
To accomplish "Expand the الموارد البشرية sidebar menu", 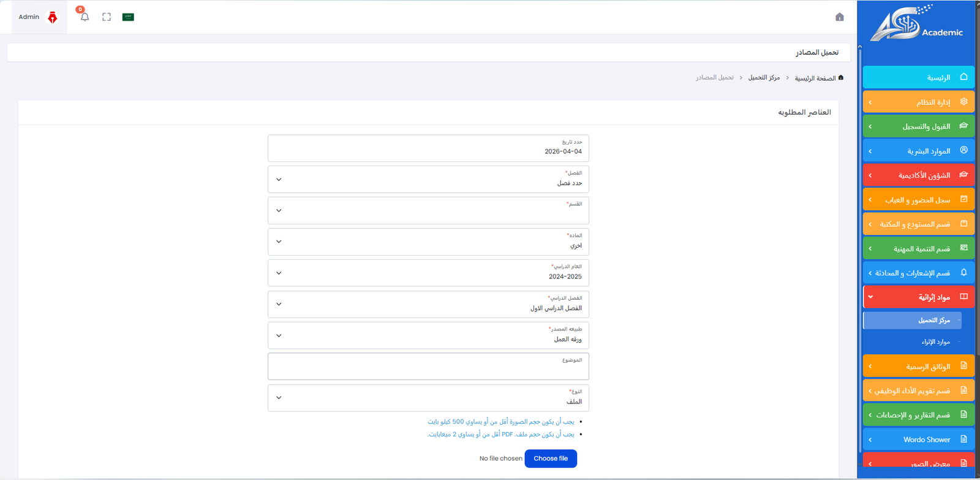I will pos(918,151).
